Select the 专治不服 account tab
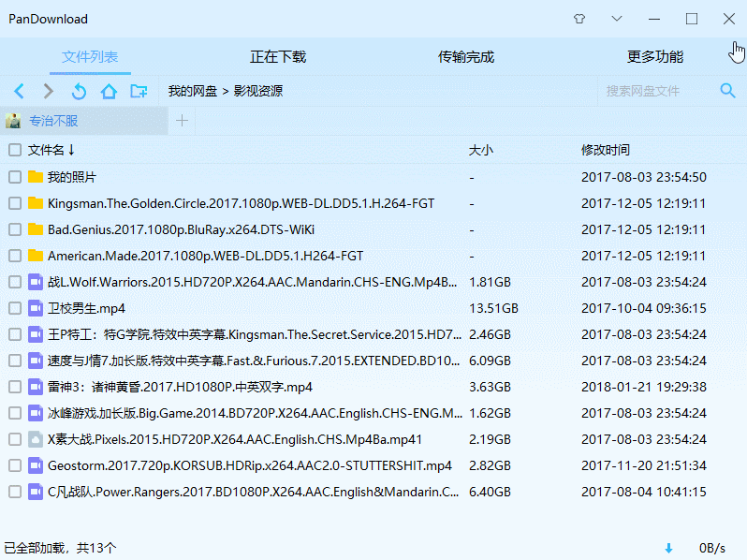747x560 pixels. (84, 121)
